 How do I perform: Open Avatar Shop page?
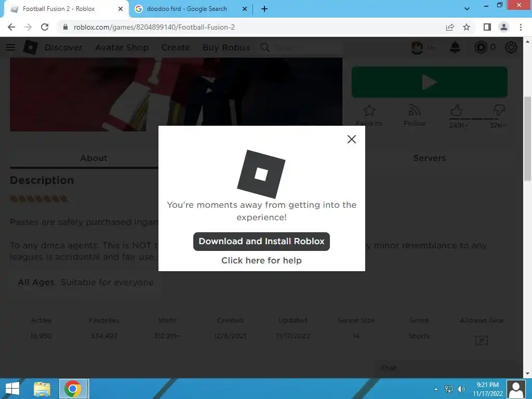point(122,47)
